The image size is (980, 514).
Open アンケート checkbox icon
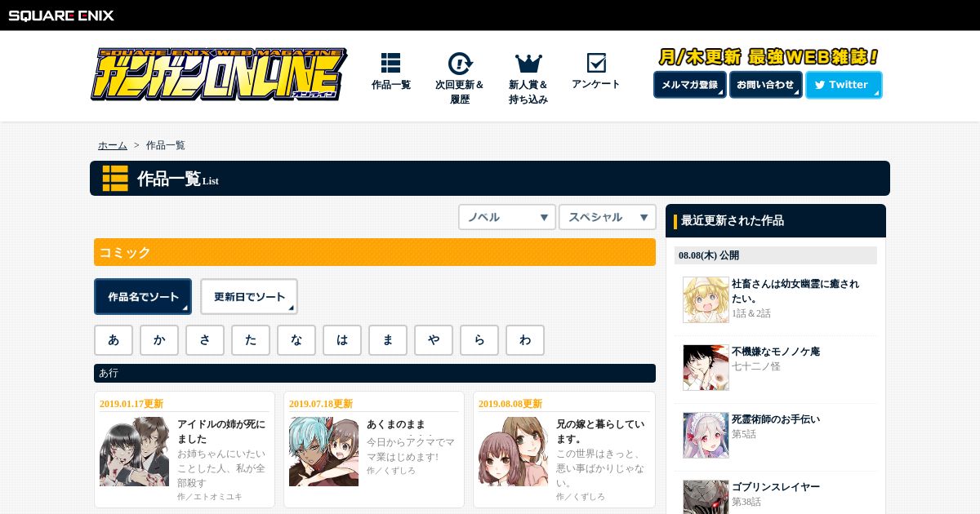click(596, 63)
